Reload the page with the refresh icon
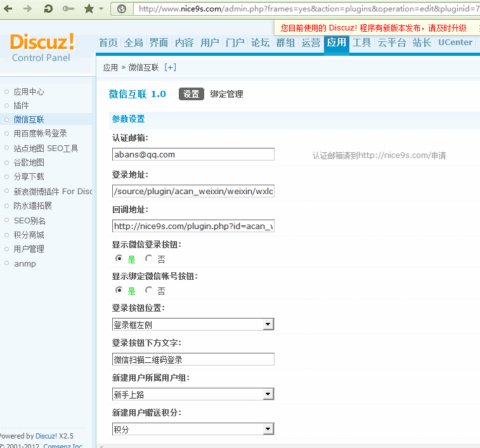This screenshot has height=448, width=480. click(48, 9)
